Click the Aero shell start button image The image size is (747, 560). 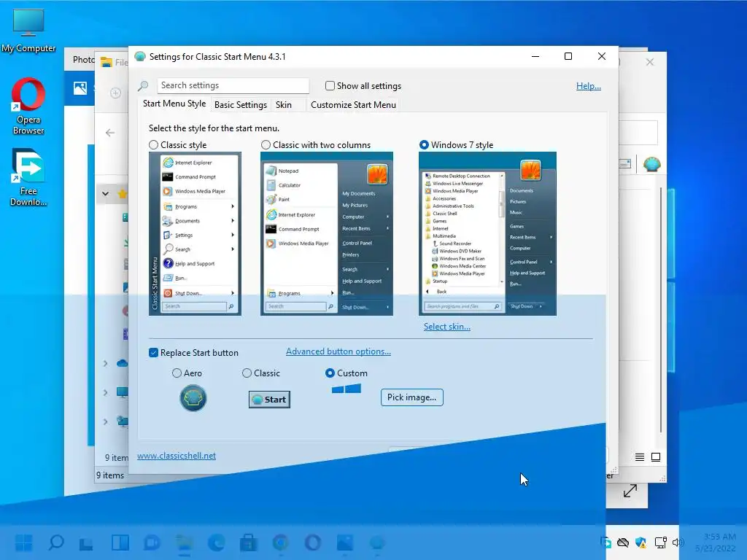[193, 398]
